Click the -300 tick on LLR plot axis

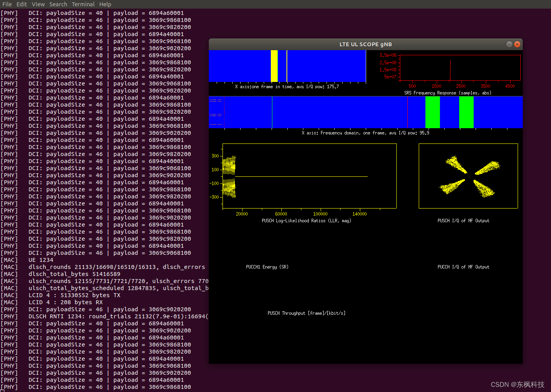214,197
